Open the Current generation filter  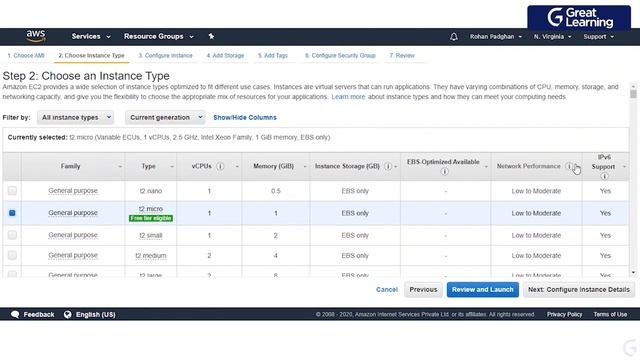pyautogui.click(x=165, y=118)
